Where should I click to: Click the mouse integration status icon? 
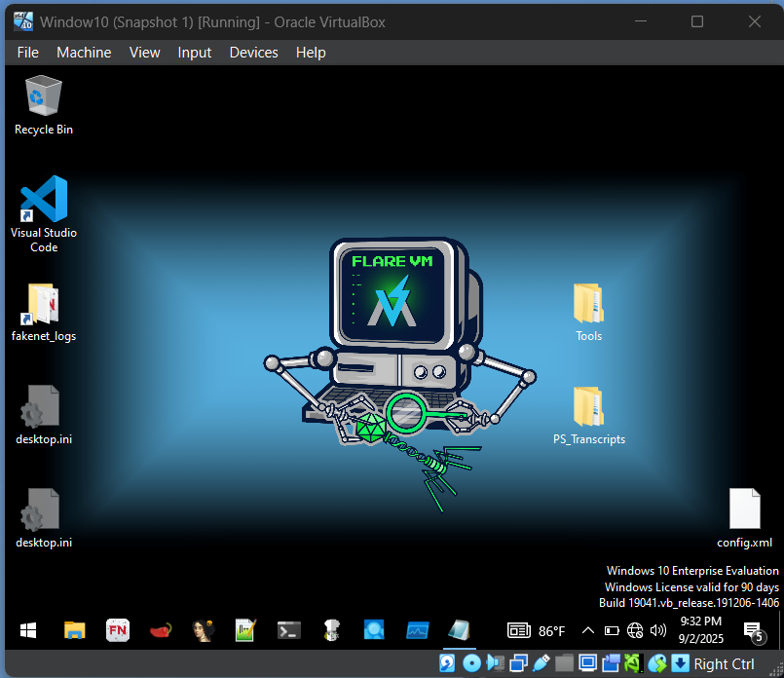click(657, 663)
